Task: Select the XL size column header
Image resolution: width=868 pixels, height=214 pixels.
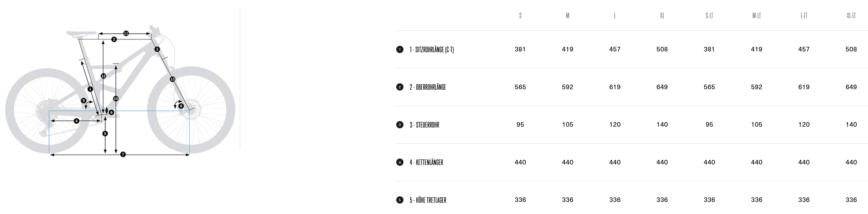Action: (662, 16)
